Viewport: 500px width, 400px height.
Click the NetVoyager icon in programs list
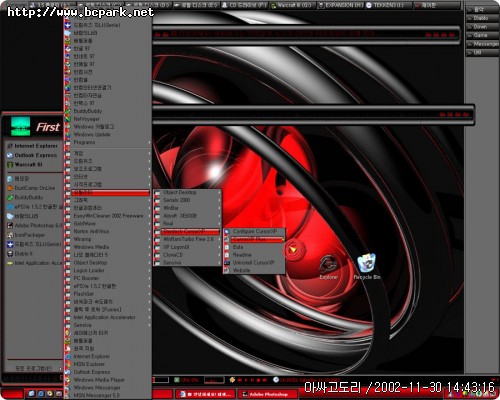coord(68,119)
